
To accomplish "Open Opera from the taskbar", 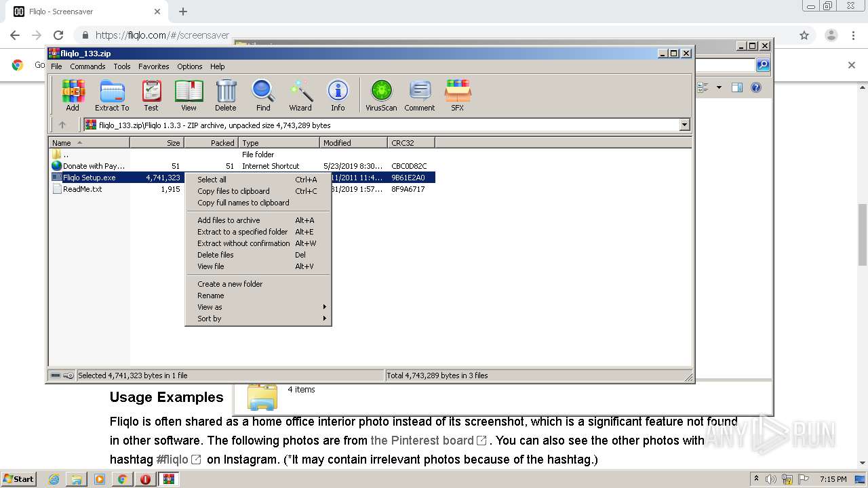I will point(145,479).
